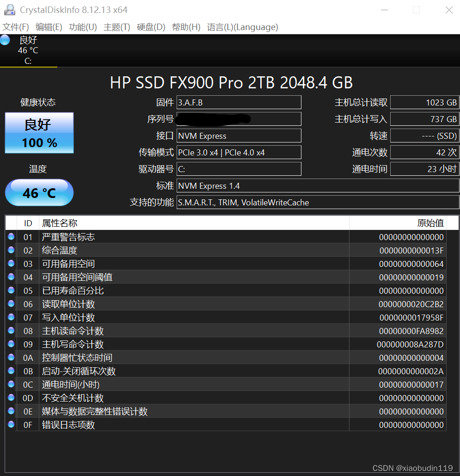The width and height of the screenshot is (460, 476).
Task: Click total host writes value 737 GB
Action: (x=424, y=119)
